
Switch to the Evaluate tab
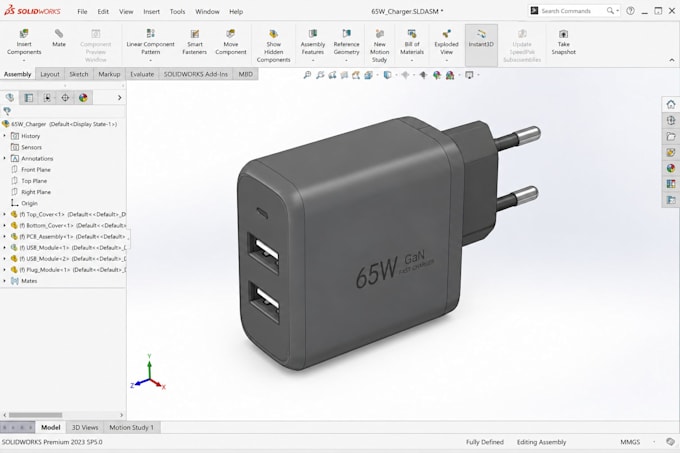pyautogui.click(x=142, y=74)
